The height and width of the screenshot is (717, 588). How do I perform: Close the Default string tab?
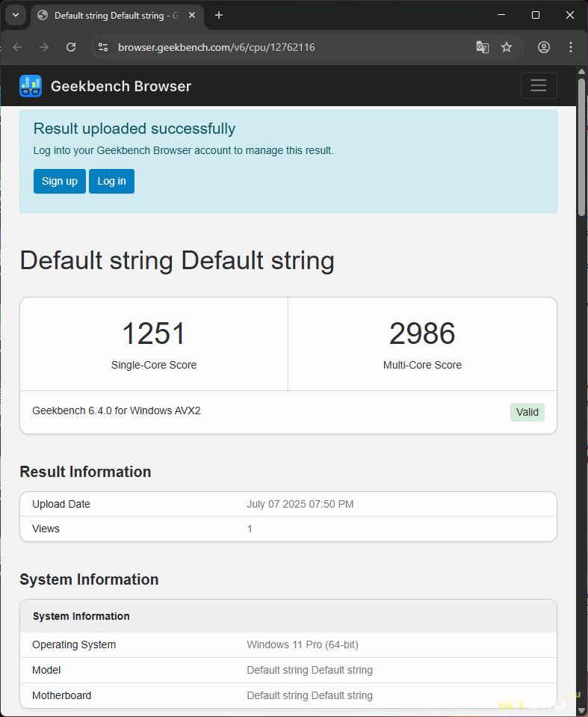coord(192,15)
